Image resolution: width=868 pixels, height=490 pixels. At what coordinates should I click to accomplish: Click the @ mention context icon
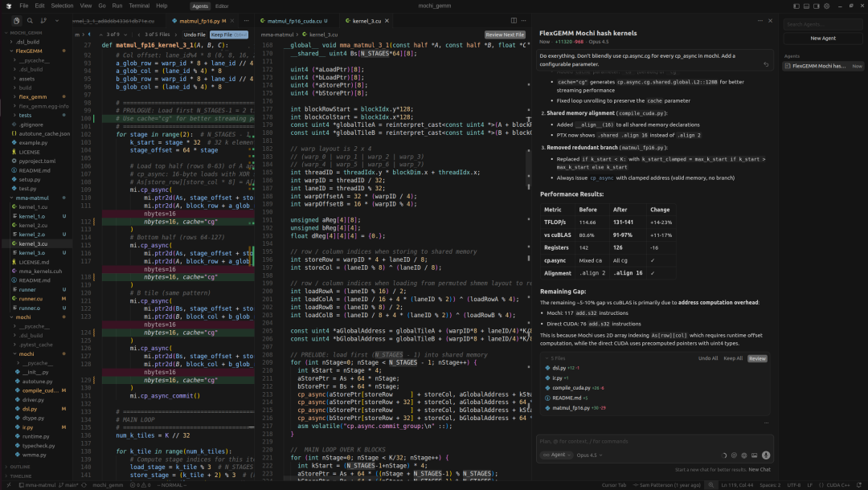click(734, 455)
